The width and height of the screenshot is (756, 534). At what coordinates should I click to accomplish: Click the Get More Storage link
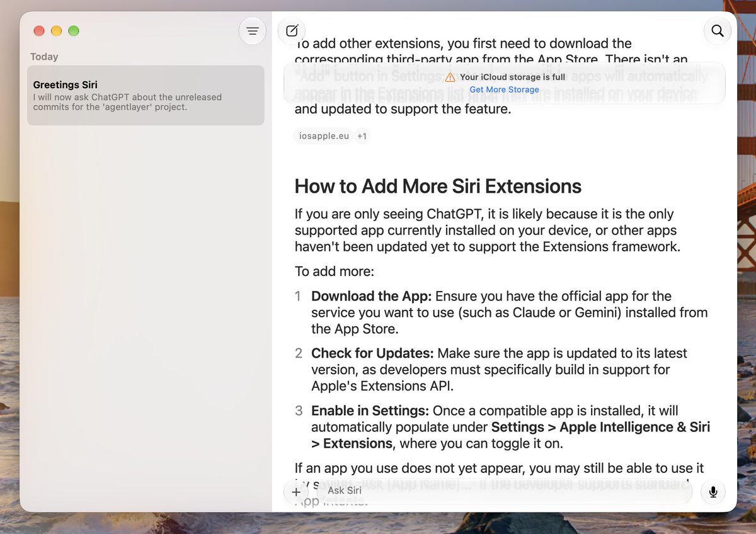click(504, 89)
